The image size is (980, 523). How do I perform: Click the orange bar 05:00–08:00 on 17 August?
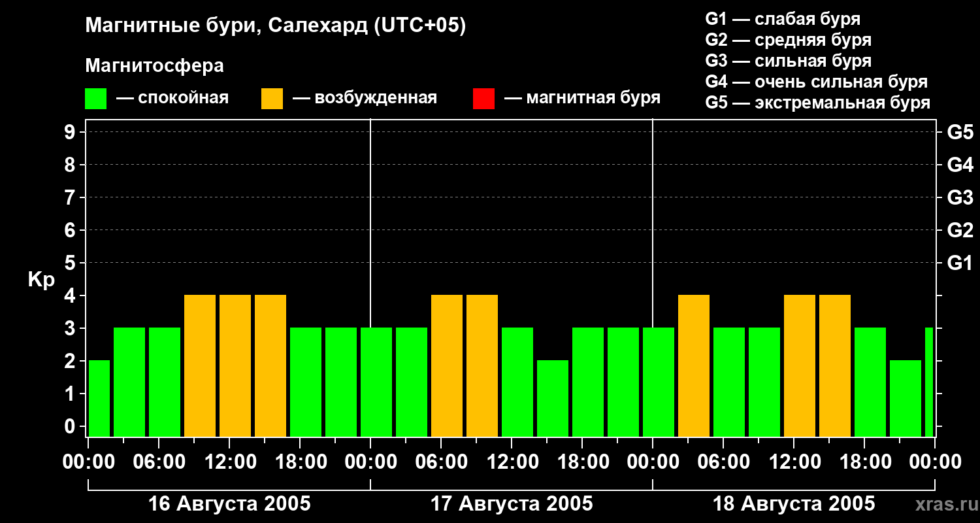pos(447,365)
